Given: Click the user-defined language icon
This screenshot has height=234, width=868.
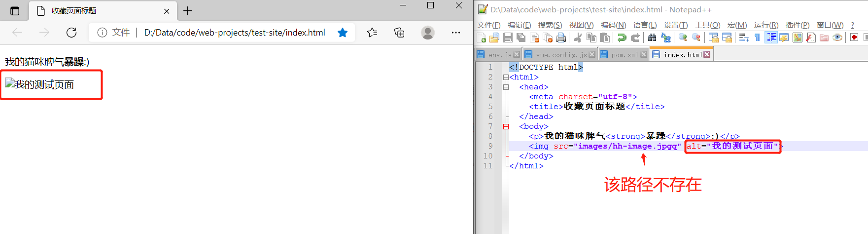Looking at the screenshot, I should [x=784, y=38].
